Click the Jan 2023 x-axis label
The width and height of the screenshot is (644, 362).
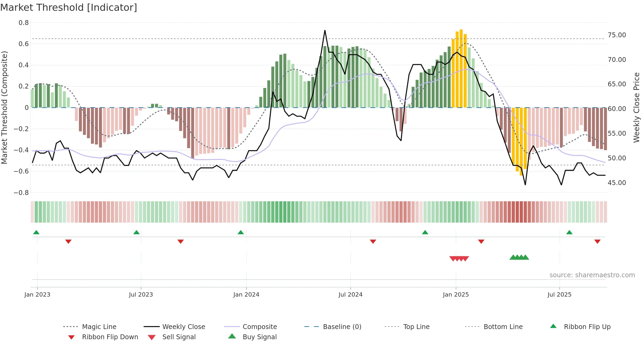tap(37, 294)
